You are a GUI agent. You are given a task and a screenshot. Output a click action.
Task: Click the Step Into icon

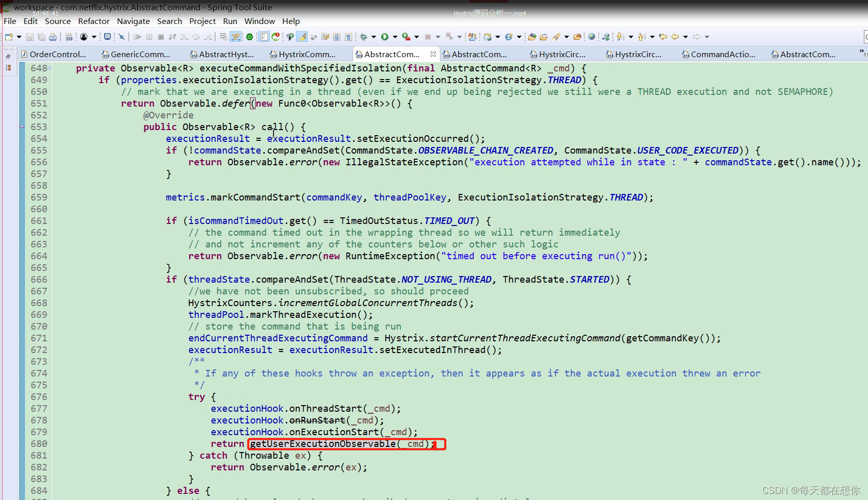(x=184, y=37)
